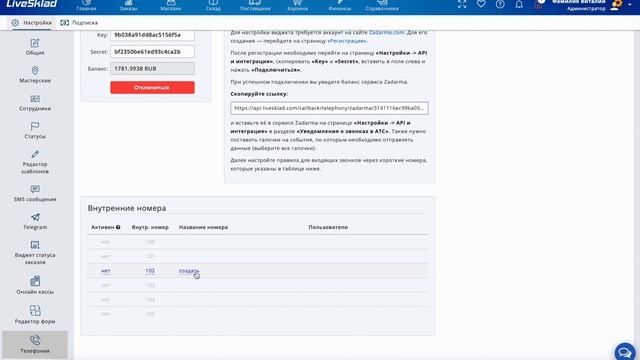Open the Корзина section in top navigation
The height and width of the screenshot is (360, 640).
click(x=298, y=6)
